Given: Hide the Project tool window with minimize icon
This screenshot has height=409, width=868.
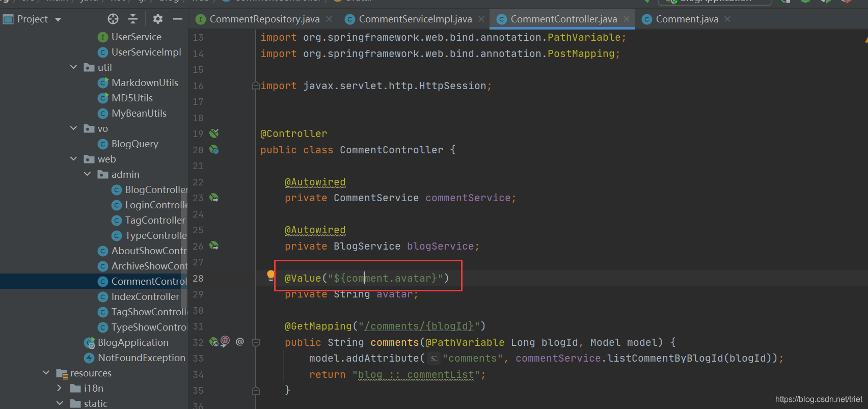Looking at the screenshot, I should coord(177,19).
